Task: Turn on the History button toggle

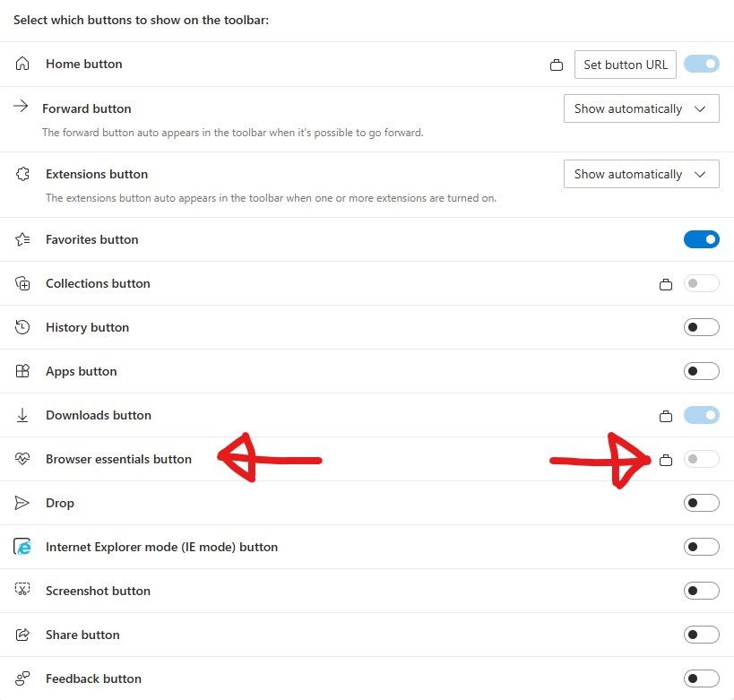Action: click(x=702, y=327)
